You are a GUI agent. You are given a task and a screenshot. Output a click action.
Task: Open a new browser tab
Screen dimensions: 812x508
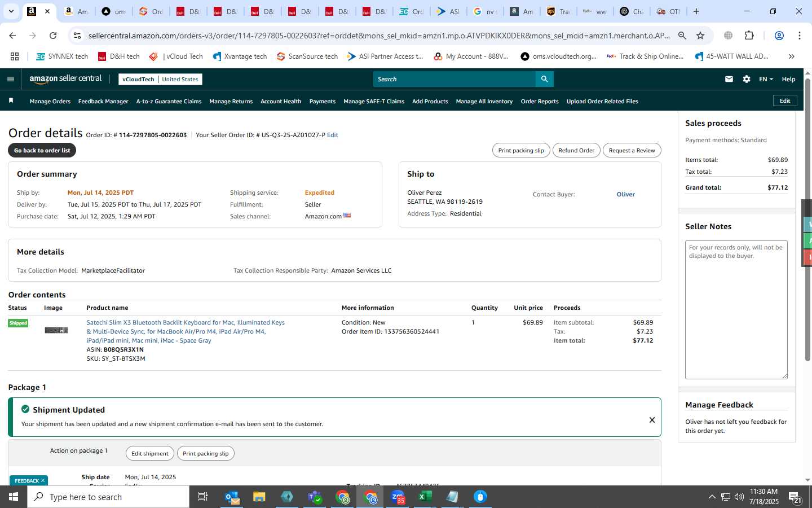click(x=696, y=11)
